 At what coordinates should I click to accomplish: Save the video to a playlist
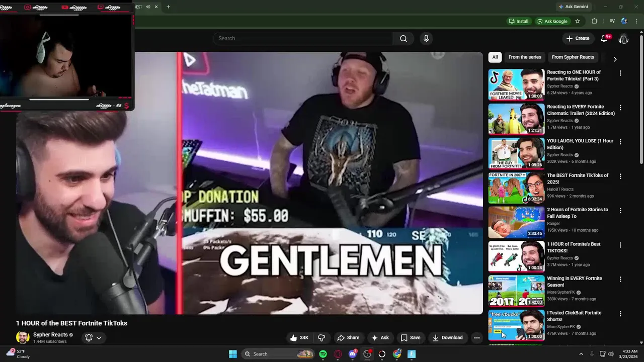point(410,338)
